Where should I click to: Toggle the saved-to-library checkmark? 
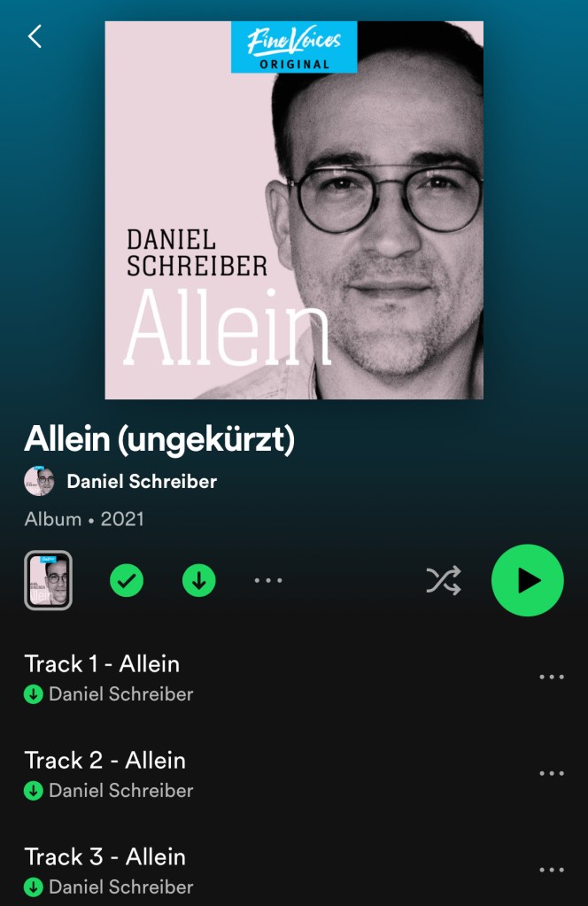(x=127, y=580)
